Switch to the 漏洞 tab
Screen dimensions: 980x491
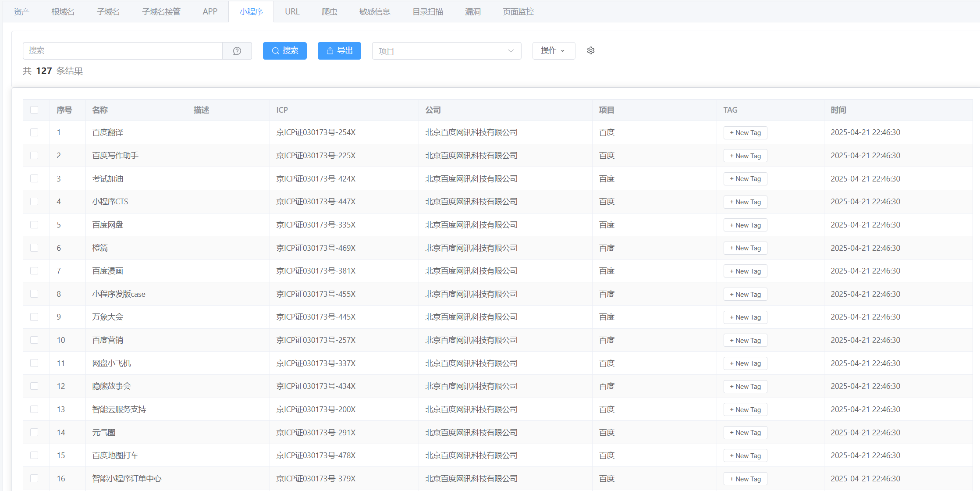(473, 12)
